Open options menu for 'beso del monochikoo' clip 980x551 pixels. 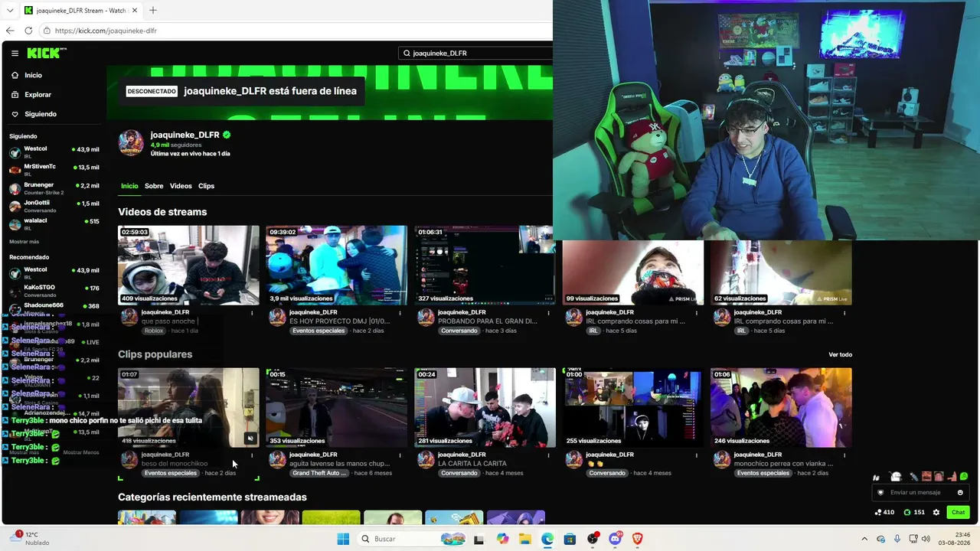pyautogui.click(x=252, y=455)
